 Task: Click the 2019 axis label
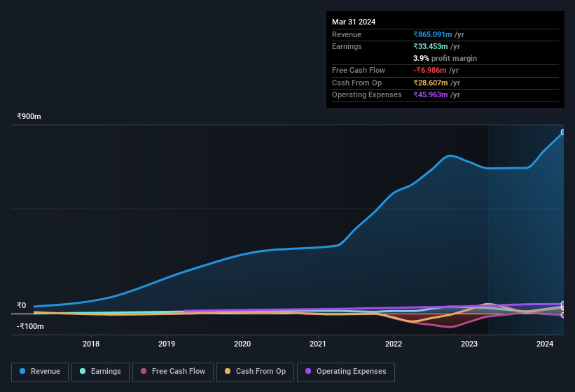pos(167,344)
